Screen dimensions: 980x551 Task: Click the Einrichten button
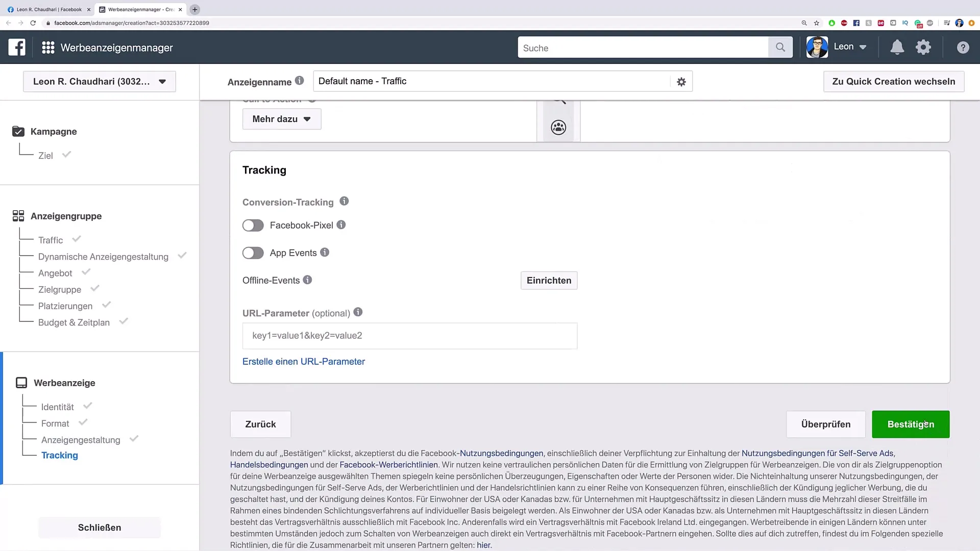tap(549, 281)
